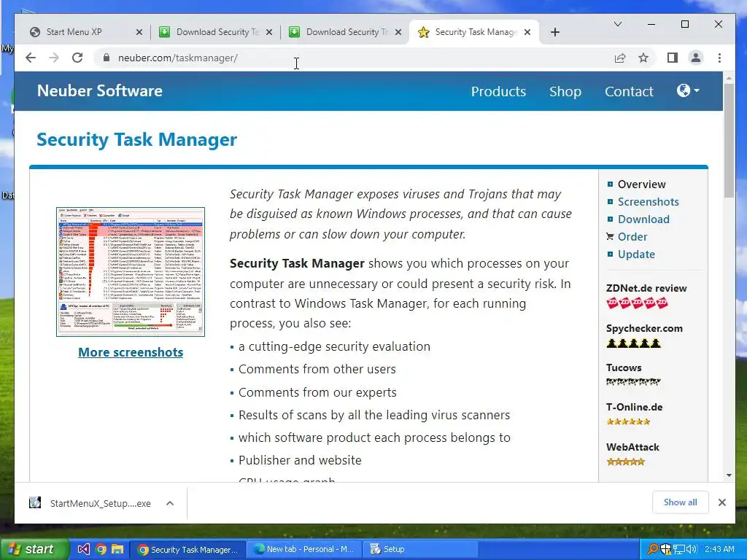
Task: Click the Neuber Software logo text
Action: click(x=99, y=90)
